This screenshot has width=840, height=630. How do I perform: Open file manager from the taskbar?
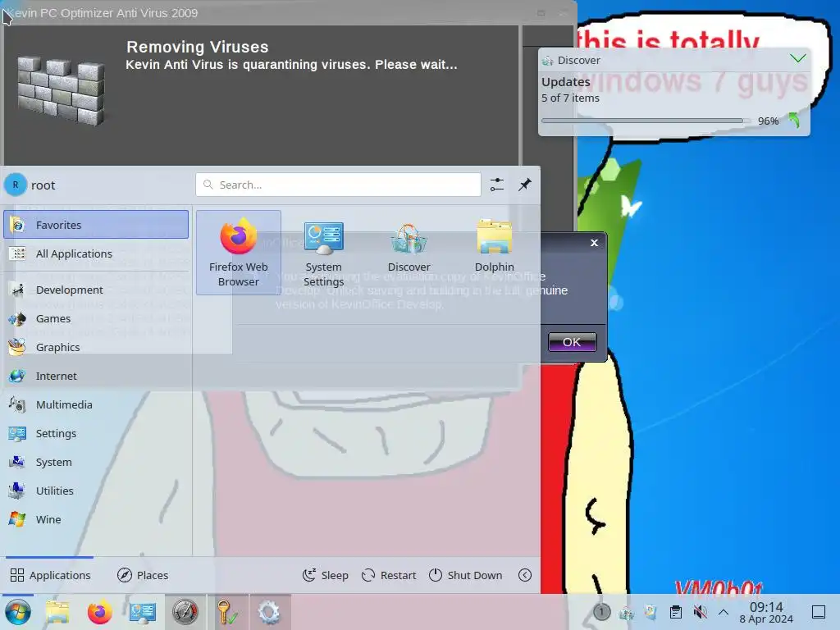[57, 612]
